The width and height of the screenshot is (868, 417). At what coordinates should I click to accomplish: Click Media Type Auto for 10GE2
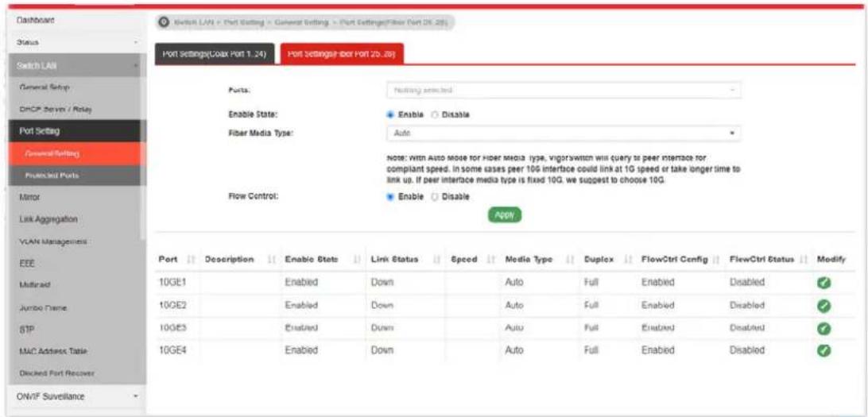pyautogui.click(x=515, y=305)
